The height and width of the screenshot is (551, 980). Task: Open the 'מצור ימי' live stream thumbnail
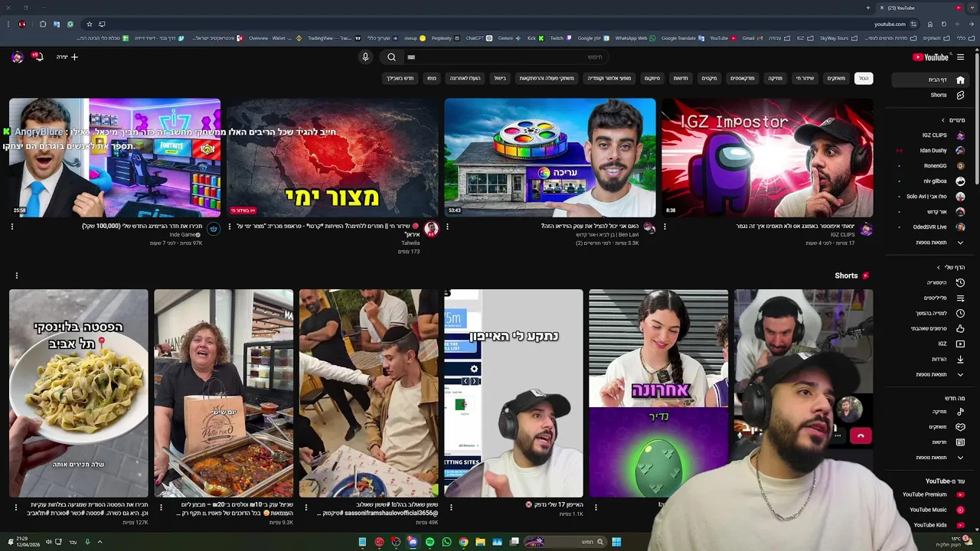point(332,158)
